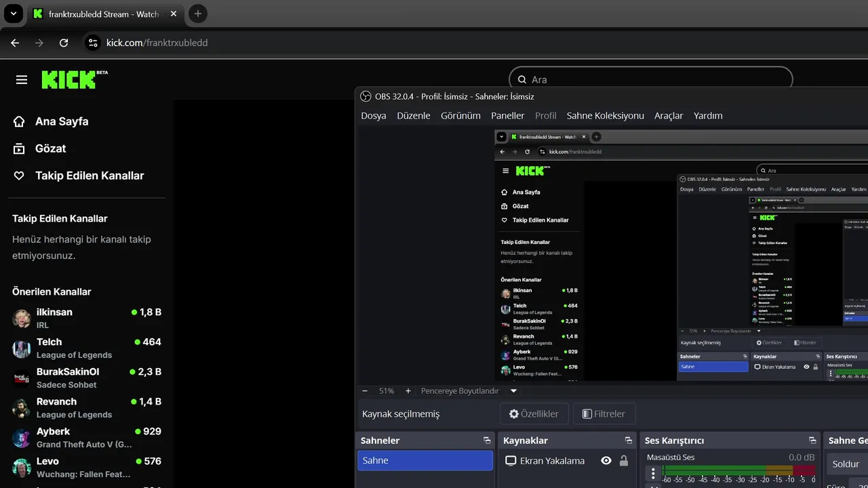Screen dimensions: 868x488
Task: Click the Özellikler properties button
Action: coord(534,414)
